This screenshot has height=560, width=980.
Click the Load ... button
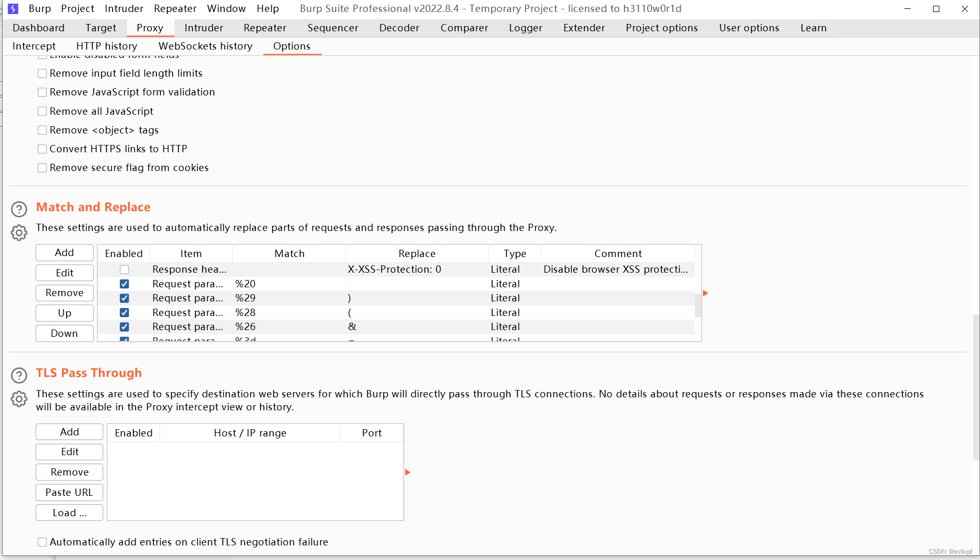pyautogui.click(x=69, y=513)
